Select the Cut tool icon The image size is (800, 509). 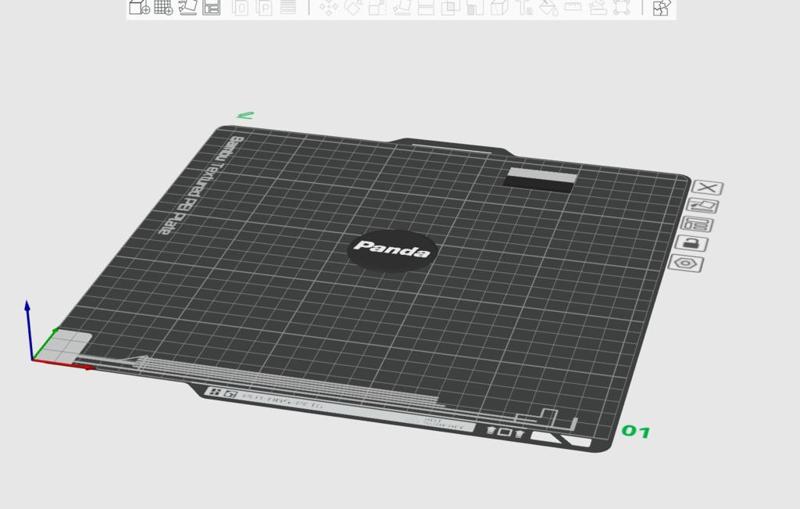426,8
